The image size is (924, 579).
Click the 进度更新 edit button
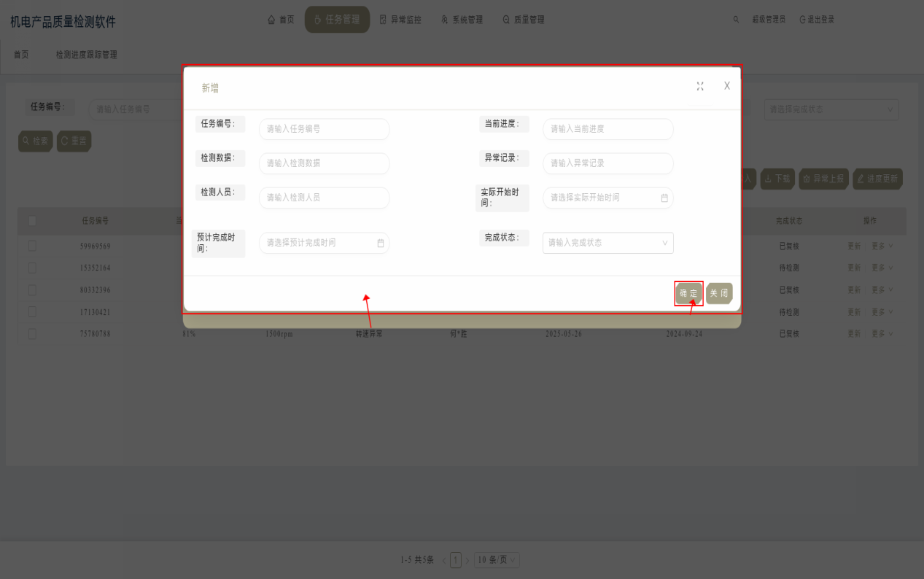coord(878,179)
